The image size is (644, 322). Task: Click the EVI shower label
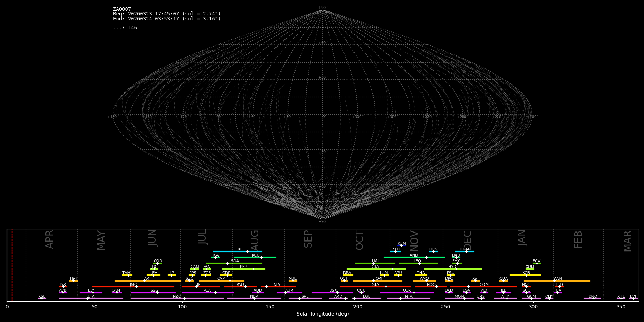633,297
